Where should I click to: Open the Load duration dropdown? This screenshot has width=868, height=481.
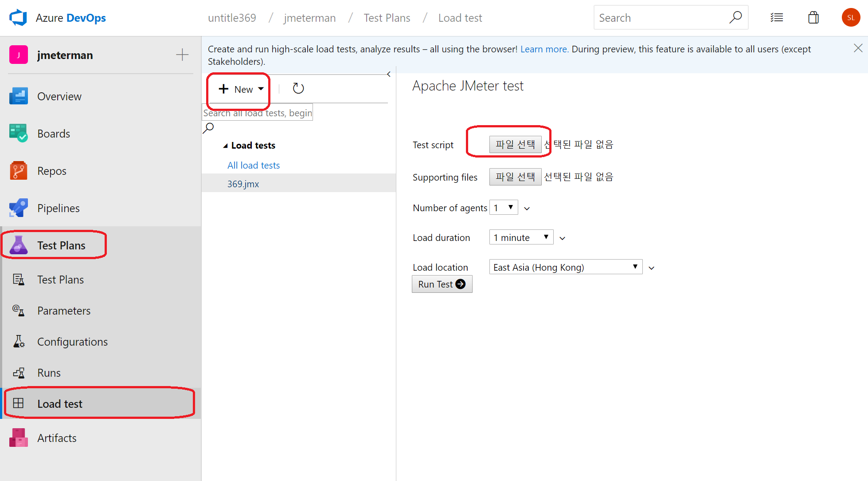(521, 237)
